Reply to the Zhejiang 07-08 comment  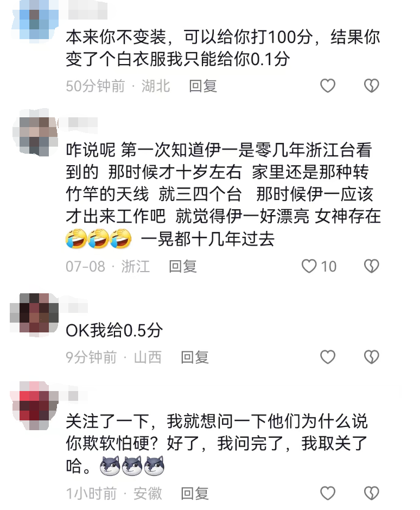point(183,266)
